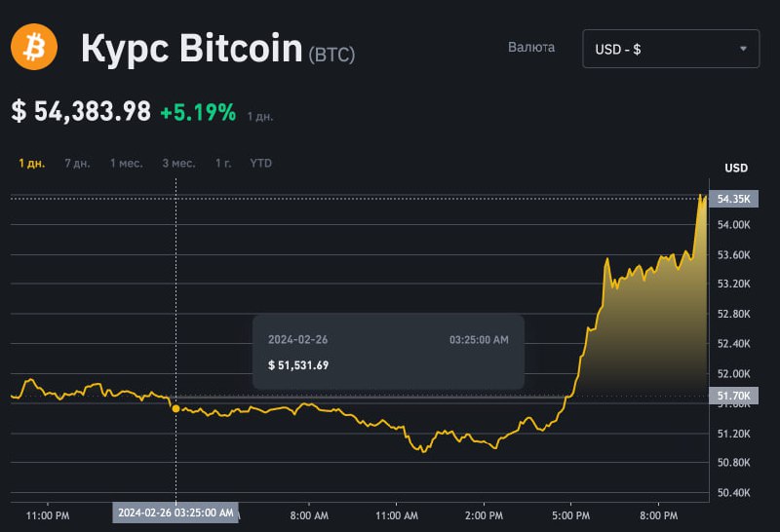780x532 pixels.
Task: Select the 1 мес. chart range
Action: 126,163
